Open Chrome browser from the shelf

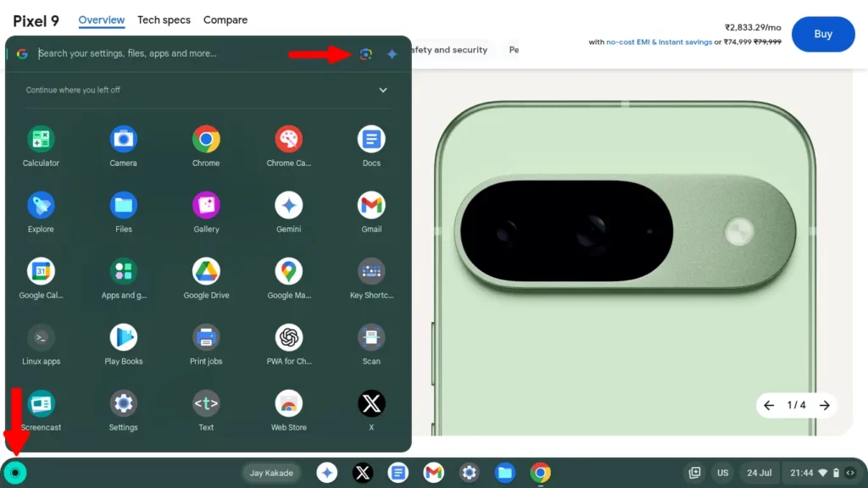click(540, 473)
